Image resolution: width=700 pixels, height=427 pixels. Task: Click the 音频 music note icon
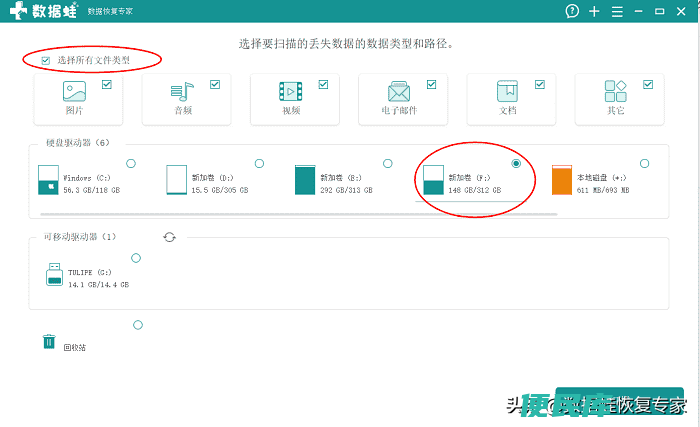point(182,92)
